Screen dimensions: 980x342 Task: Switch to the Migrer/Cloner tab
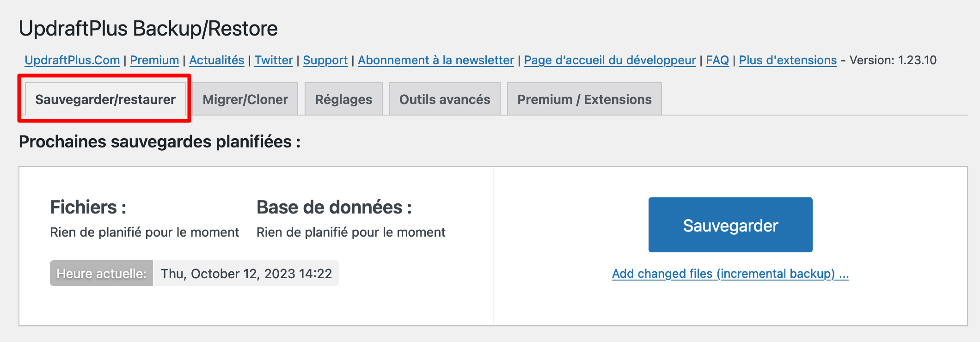coord(245,99)
